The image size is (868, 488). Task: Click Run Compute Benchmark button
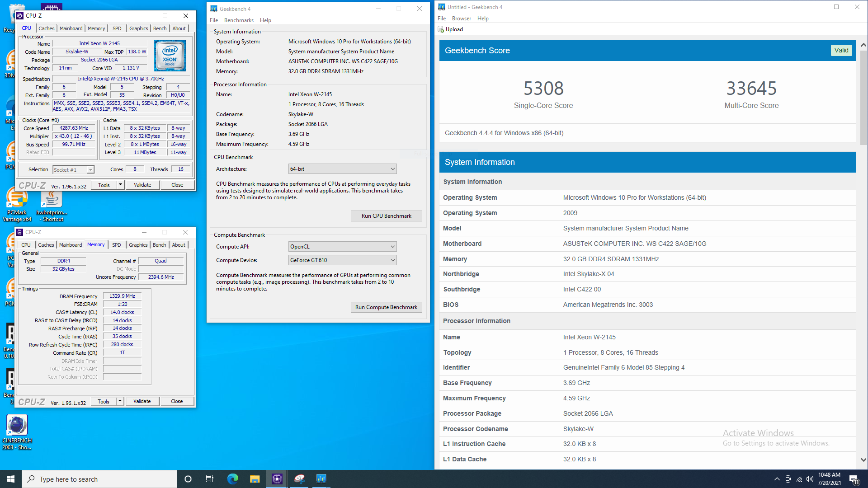point(387,307)
